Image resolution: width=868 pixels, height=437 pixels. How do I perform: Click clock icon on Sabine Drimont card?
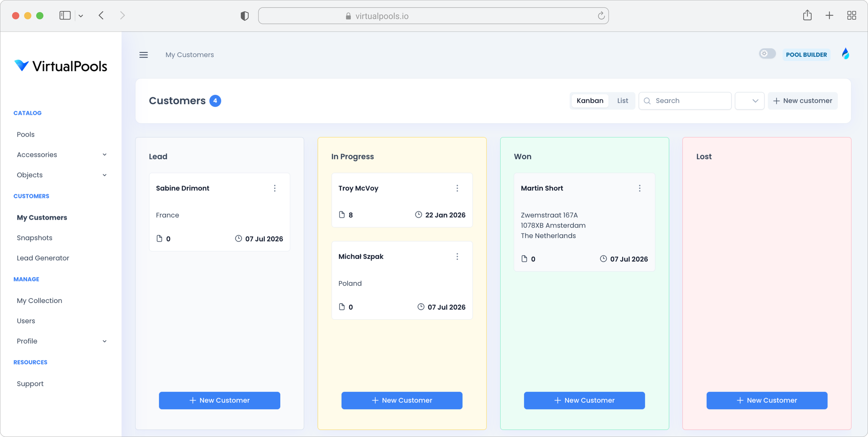point(238,238)
